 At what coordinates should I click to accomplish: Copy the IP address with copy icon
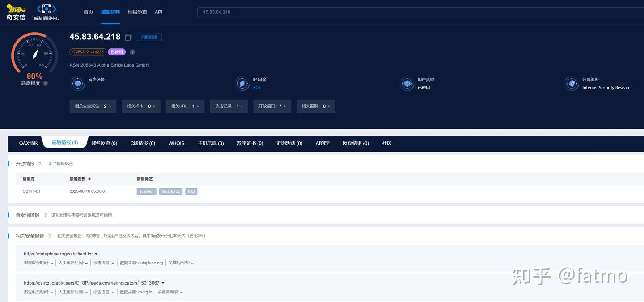(128, 37)
